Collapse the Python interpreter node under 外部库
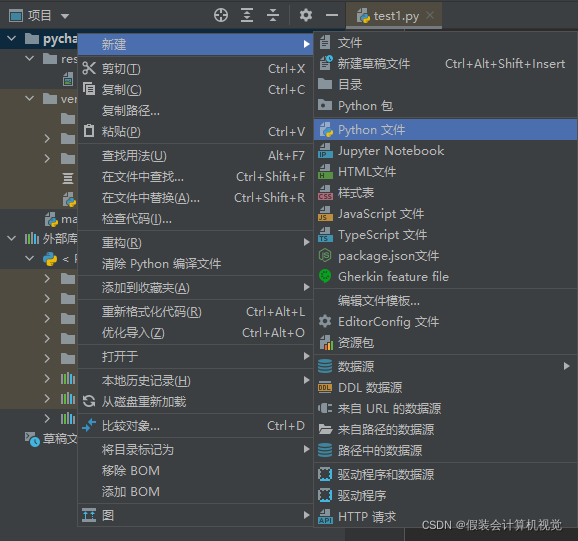Screen dimensions: 578x541 point(29,258)
